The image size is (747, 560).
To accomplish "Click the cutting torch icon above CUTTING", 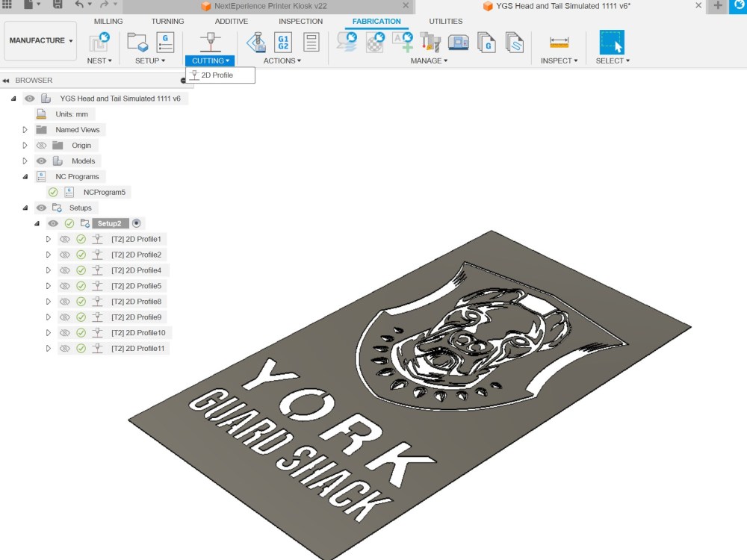I will pos(210,42).
